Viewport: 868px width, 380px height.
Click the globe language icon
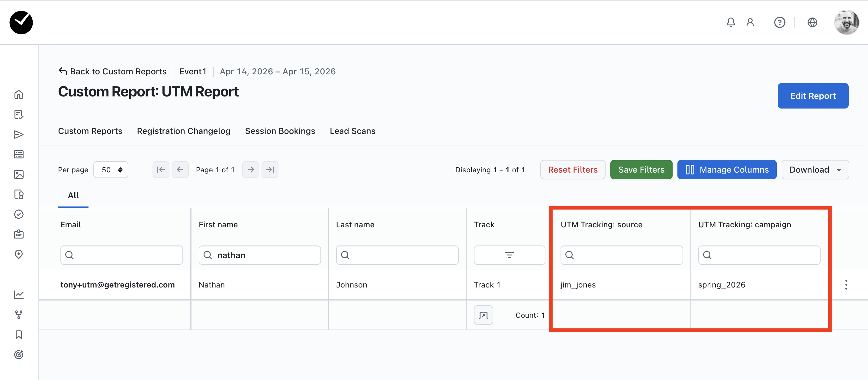[x=812, y=22]
